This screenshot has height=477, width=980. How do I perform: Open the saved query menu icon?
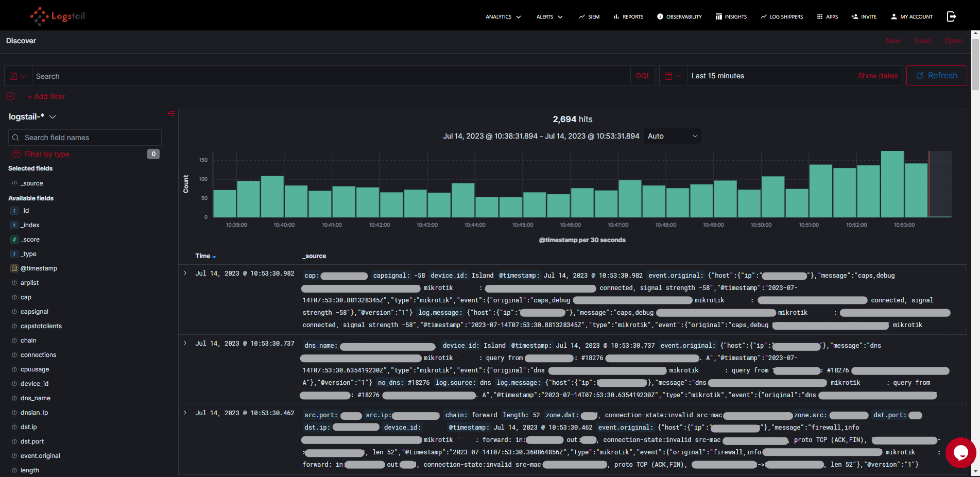point(18,76)
